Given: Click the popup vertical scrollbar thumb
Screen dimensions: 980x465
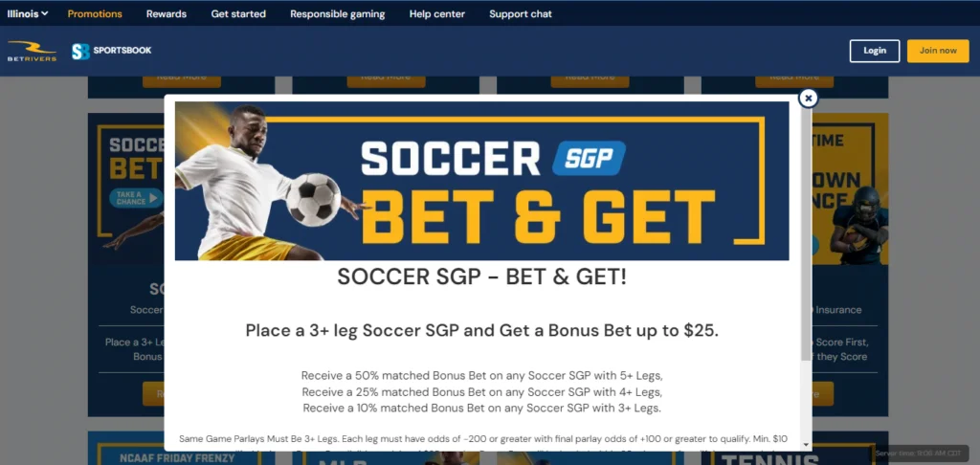Looking at the screenshot, I should (806, 232).
